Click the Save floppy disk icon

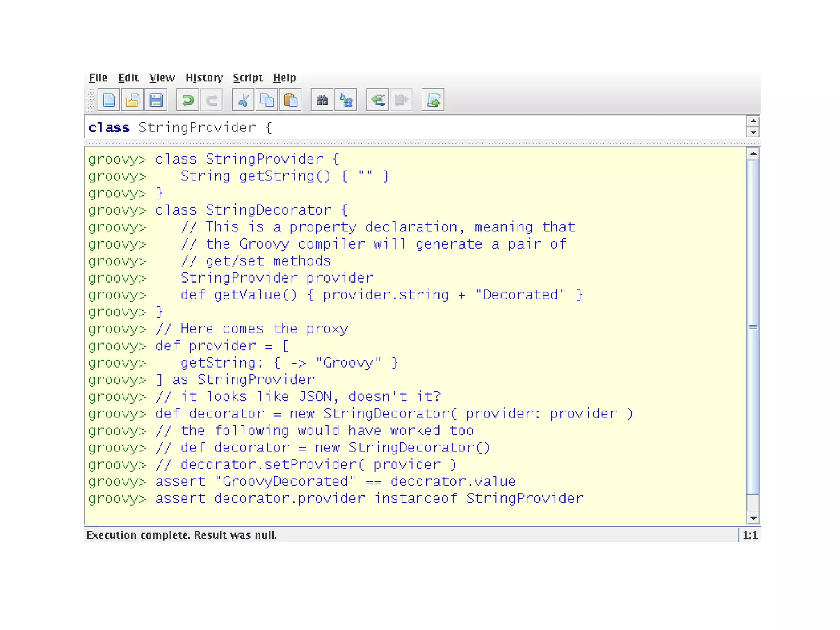point(156,100)
